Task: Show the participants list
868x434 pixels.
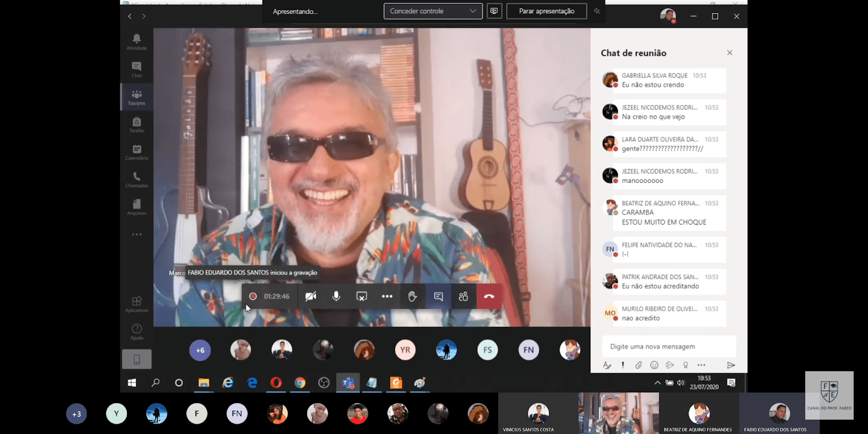Action: 463,296
